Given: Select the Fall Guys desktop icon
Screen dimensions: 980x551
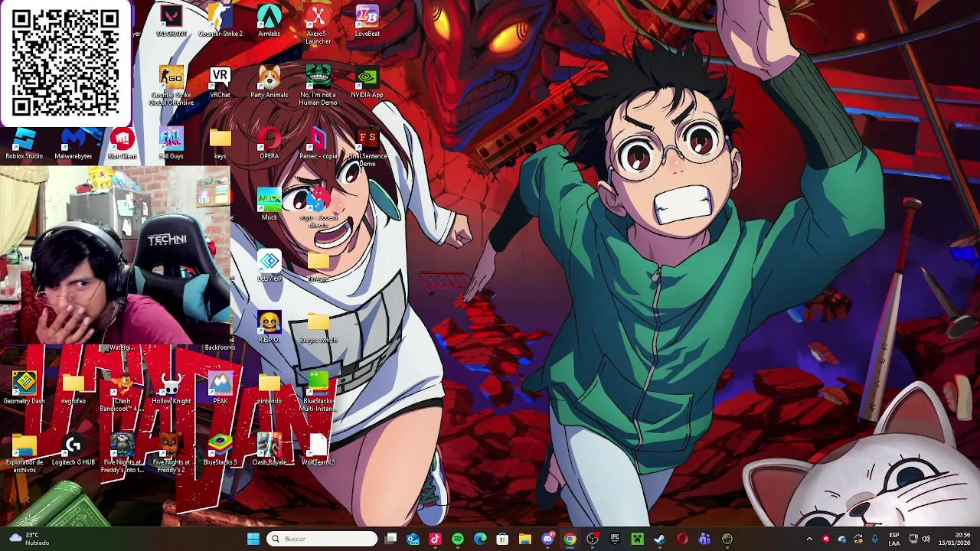Looking at the screenshot, I should (x=171, y=143).
